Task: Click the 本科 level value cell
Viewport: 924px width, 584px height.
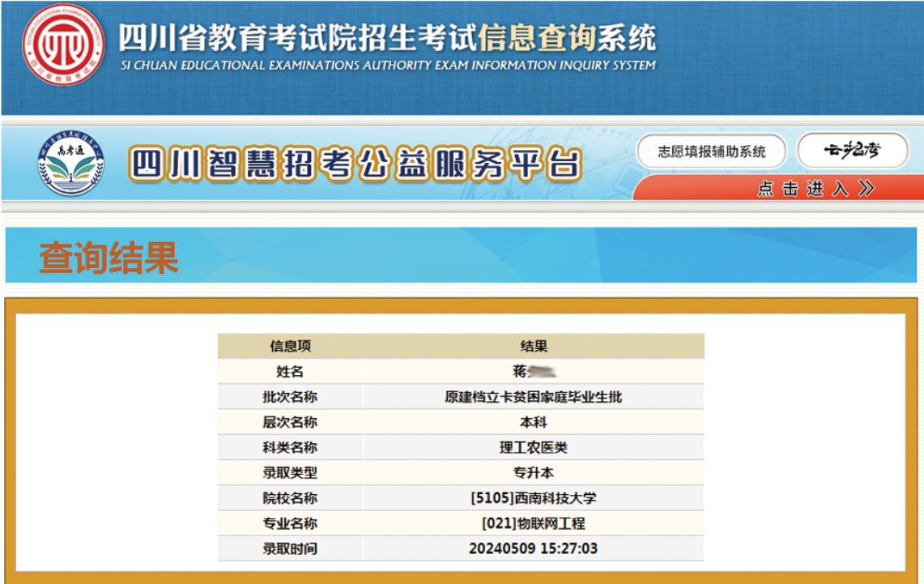Action: click(533, 422)
